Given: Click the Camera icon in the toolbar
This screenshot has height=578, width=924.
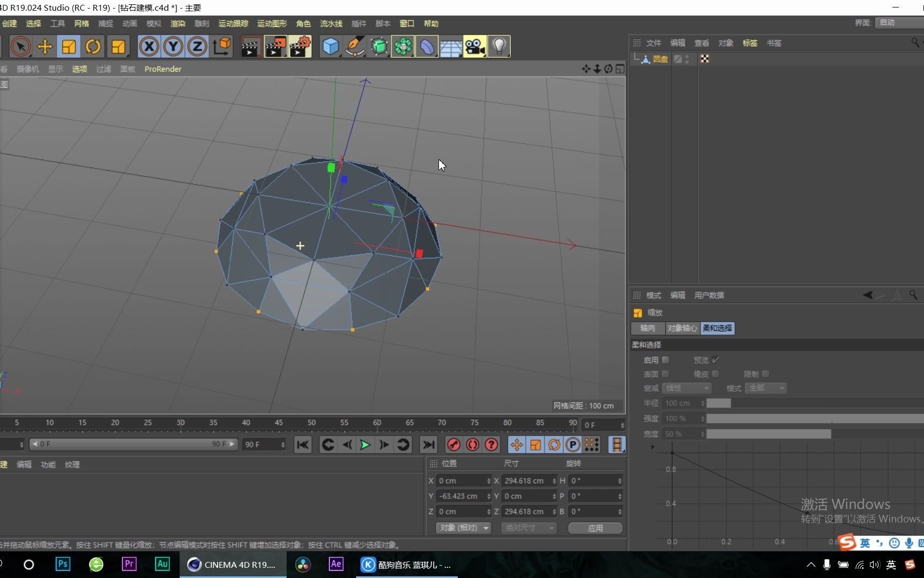Looking at the screenshot, I should click(x=474, y=47).
